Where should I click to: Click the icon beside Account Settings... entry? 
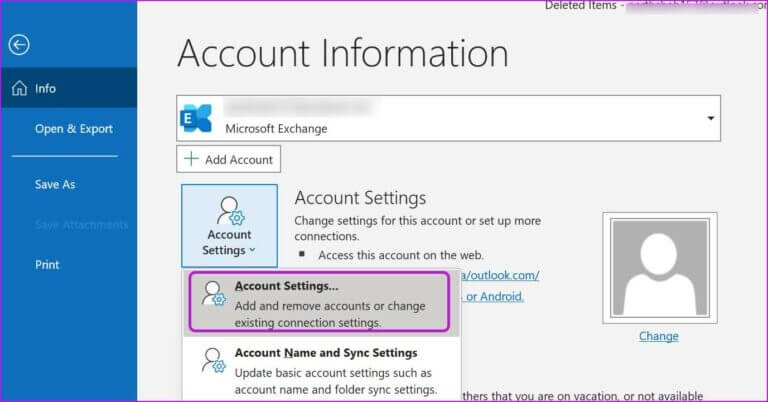coord(214,293)
